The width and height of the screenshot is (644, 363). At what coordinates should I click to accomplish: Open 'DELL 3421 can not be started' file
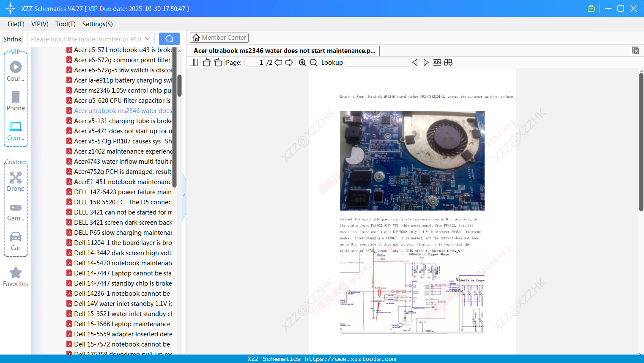tap(119, 212)
